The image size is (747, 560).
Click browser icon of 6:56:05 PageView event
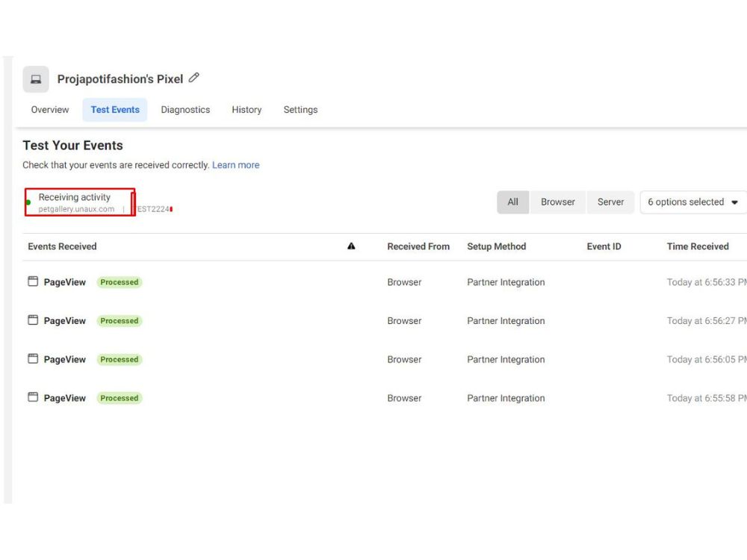[33, 358]
